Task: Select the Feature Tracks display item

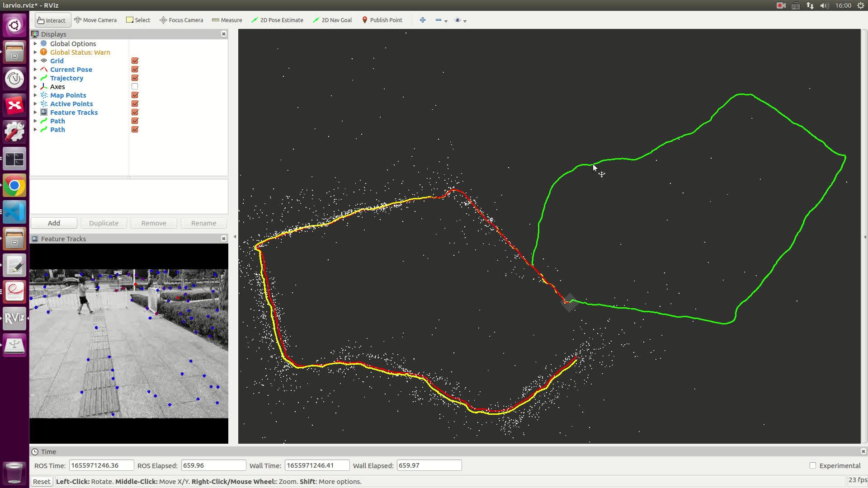Action: tap(74, 112)
